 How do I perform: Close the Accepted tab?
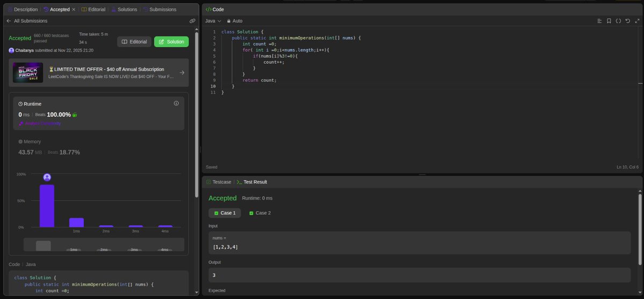pyautogui.click(x=74, y=10)
